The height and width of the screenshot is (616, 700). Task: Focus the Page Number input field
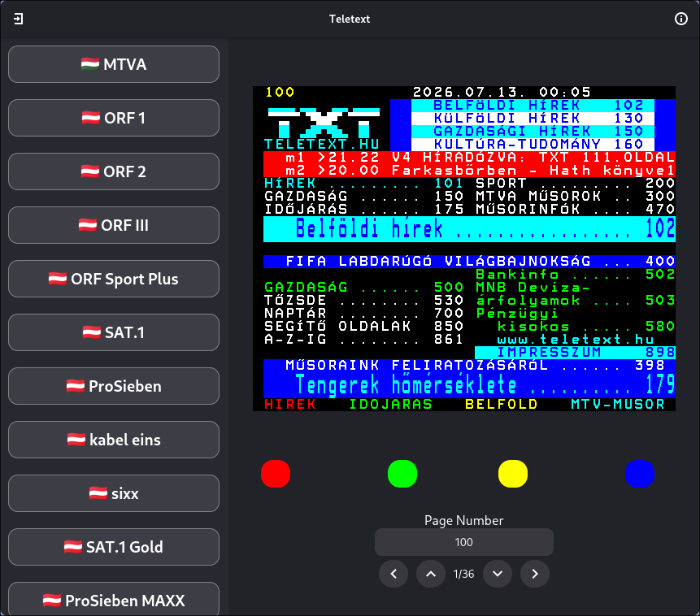pos(464,542)
